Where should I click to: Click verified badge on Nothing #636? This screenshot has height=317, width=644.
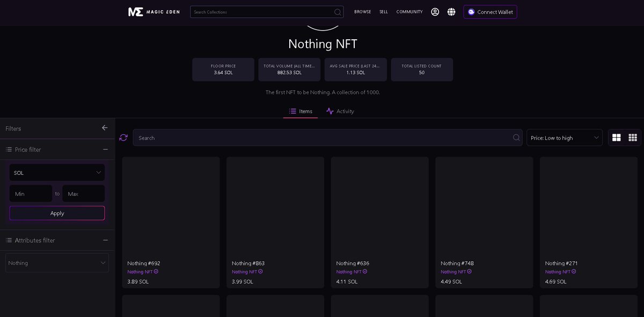(x=365, y=271)
